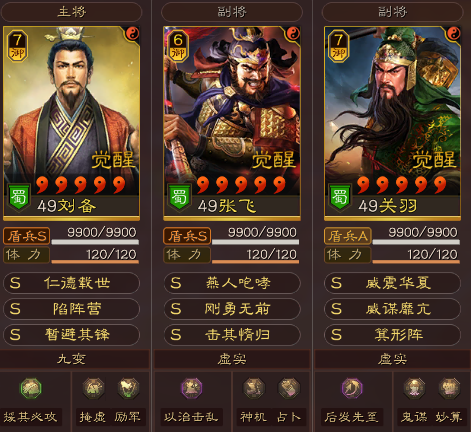The width and height of the screenshot is (471, 432).
Task: Select the 神机 skill icon under 张飞
Action: (x=254, y=388)
